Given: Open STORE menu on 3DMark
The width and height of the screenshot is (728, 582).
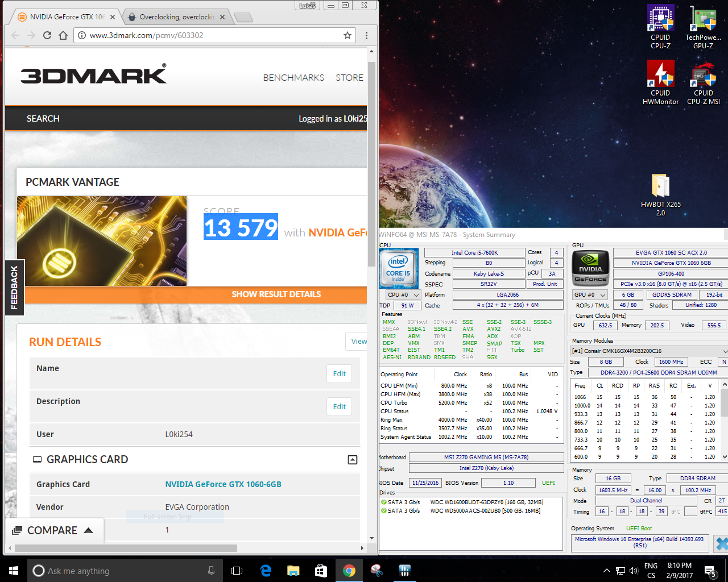Looking at the screenshot, I should (349, 78).
